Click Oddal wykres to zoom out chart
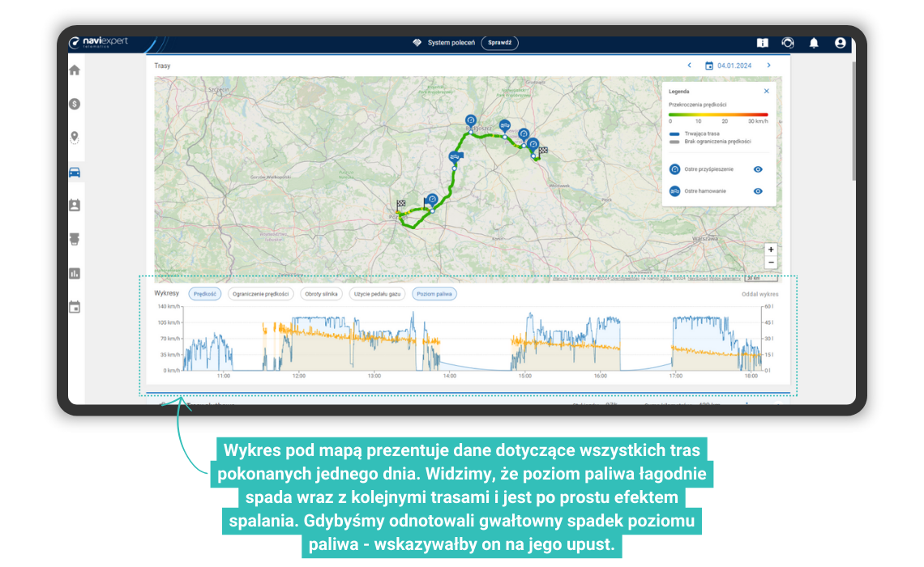924x567 pixels. [x=759, y=294]
